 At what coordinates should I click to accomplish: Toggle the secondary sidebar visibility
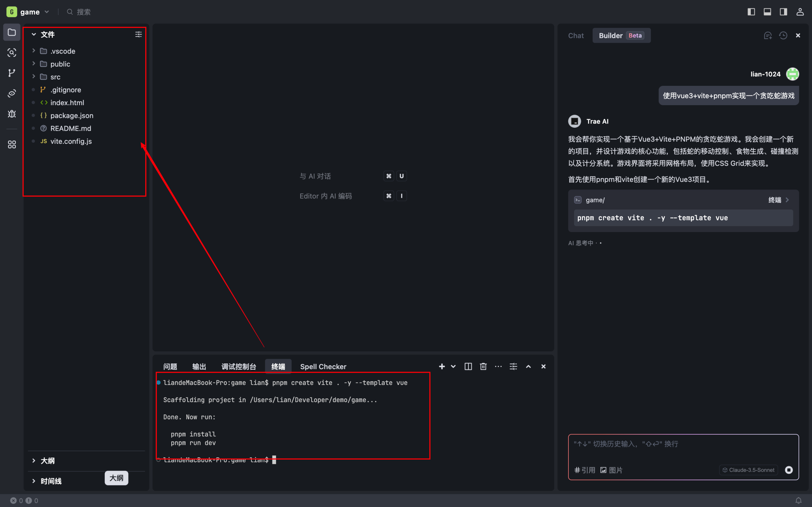(783, 12)
